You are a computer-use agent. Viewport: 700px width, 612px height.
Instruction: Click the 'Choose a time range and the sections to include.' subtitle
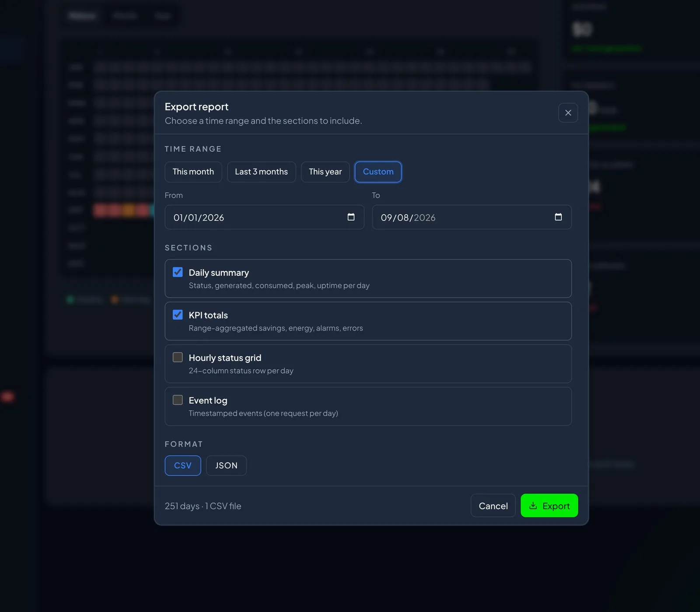coord(263,121)
